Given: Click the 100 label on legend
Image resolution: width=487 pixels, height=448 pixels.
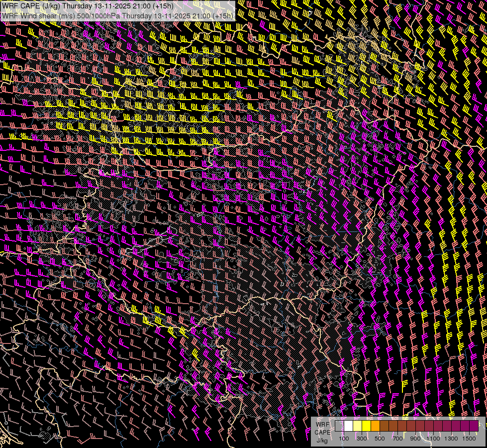Looking at the screenshot, I should (x=344, y=439).
